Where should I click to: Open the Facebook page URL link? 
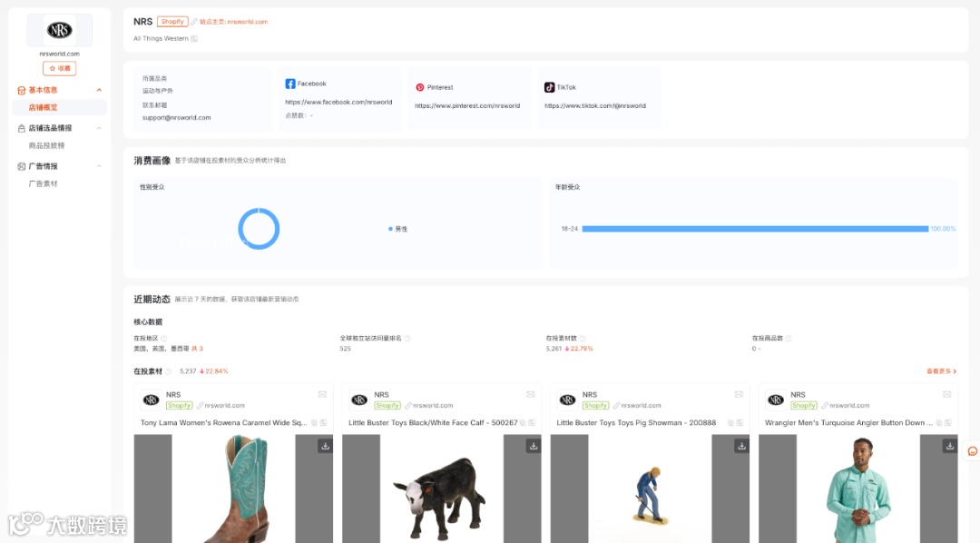point(338,102)
